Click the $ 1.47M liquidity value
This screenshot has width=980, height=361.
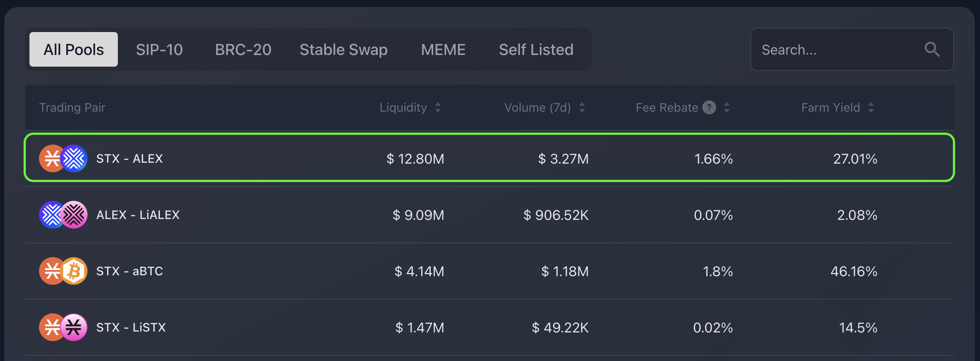pos(419,328)
